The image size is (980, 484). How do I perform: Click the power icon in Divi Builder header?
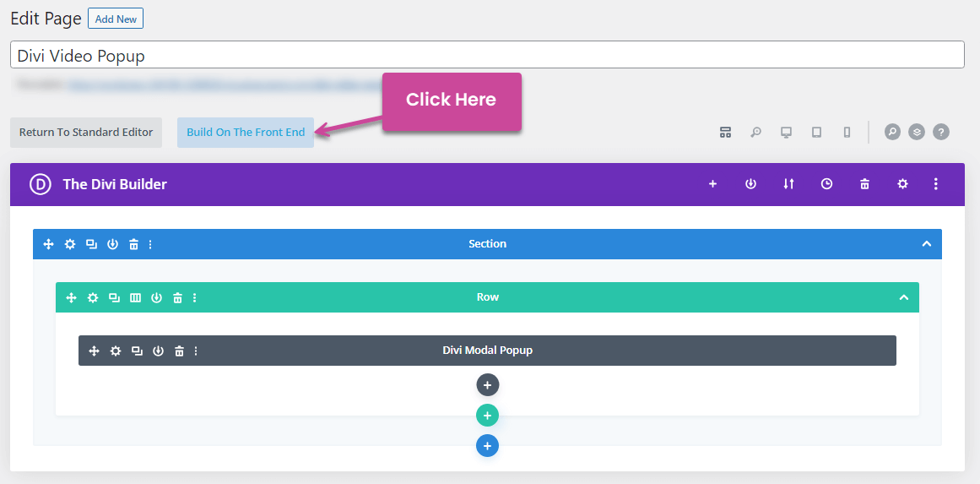click(750, 184)
